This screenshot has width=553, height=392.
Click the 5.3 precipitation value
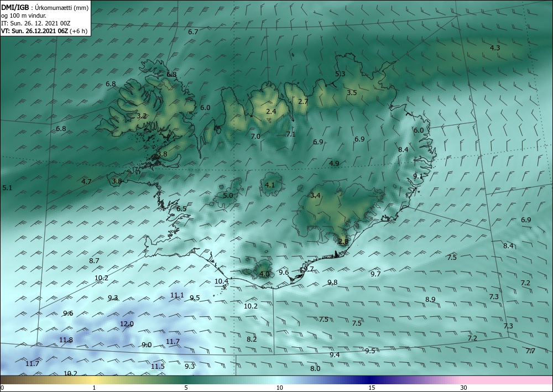pos(340,74)
